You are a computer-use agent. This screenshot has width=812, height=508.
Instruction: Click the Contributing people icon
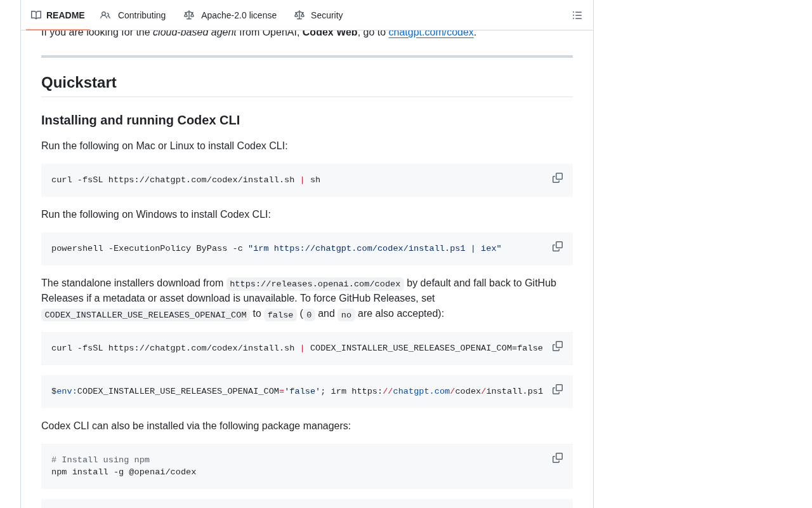point(105,15)
